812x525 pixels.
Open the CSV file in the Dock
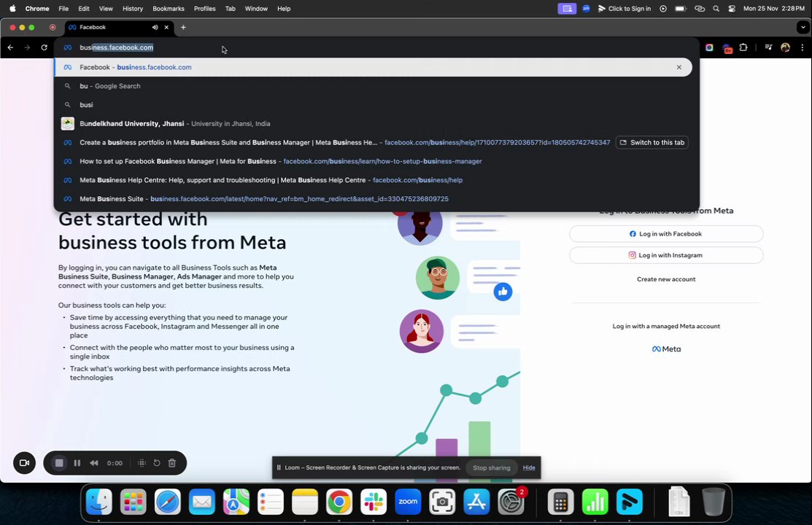tap(679, 501)
